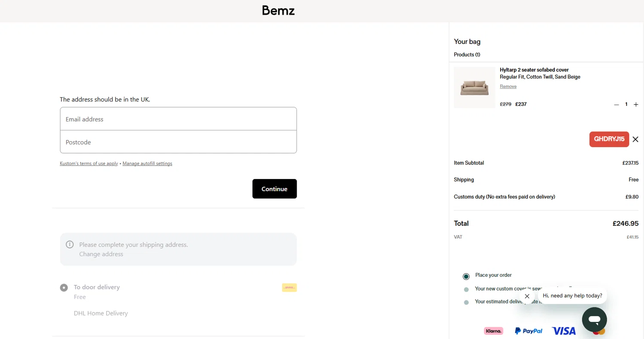Click the Total £246.95 amount

(626, 224)
